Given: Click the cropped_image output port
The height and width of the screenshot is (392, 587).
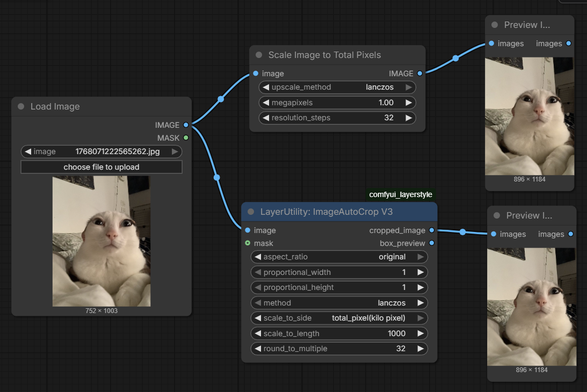Looking at the screenshot, I should (x=432, y=230).
